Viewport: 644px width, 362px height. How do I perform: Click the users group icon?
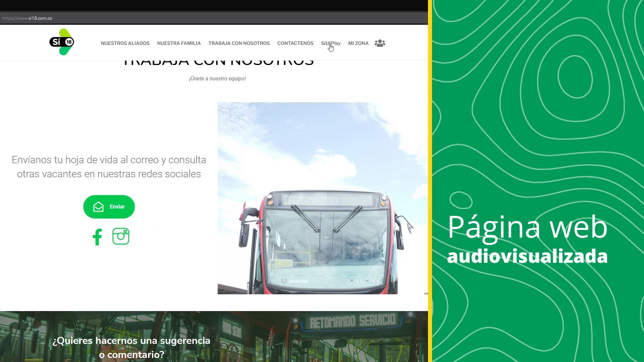(380, 43)
